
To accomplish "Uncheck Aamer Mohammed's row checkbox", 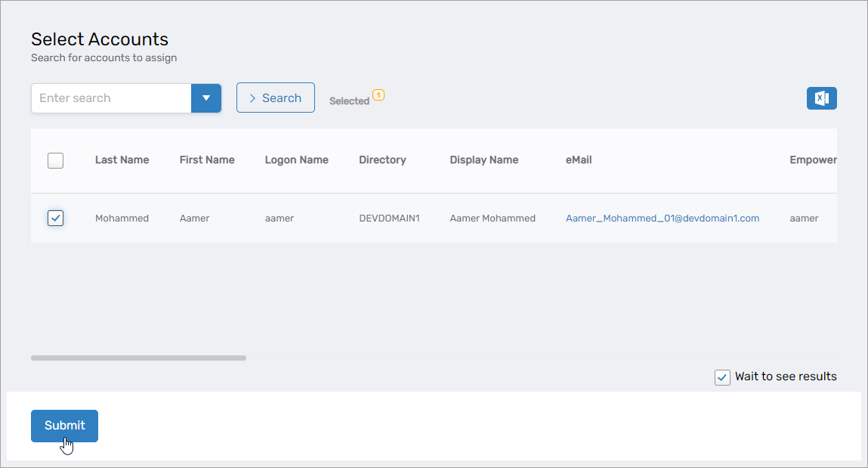I will pyautogui.click(x=55, y=218).
